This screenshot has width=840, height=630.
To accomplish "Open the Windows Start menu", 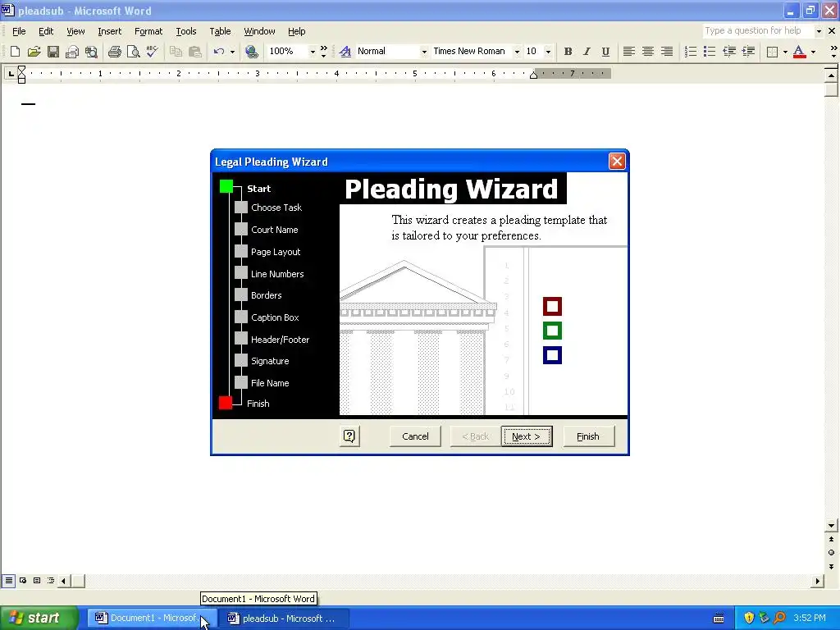I will (x=39, y=618).
